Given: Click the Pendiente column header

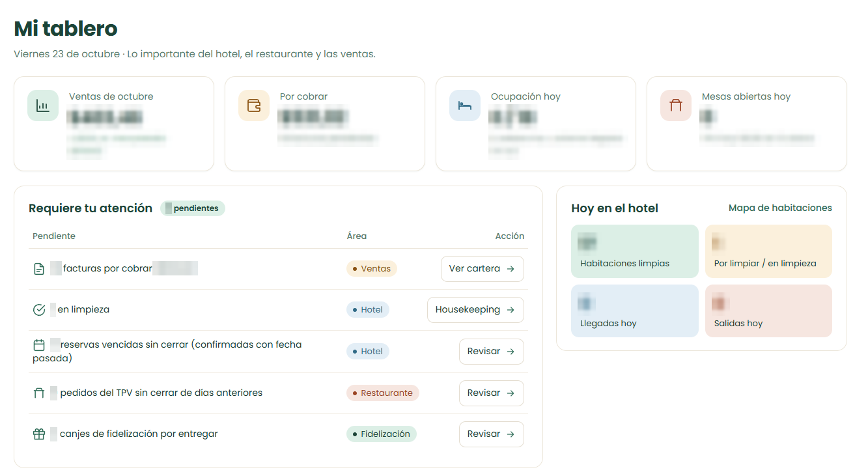Looking at the screenshot, I should 54,236.
